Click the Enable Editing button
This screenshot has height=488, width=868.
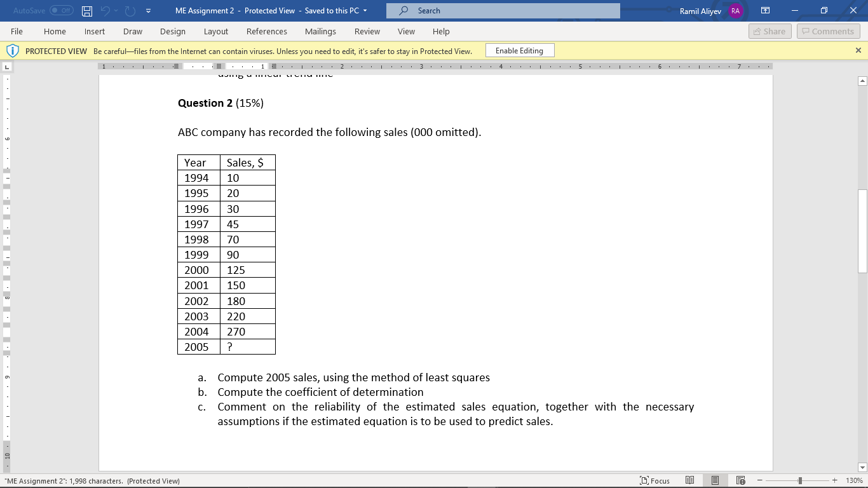pyautogui.click(x=519, y=51)
